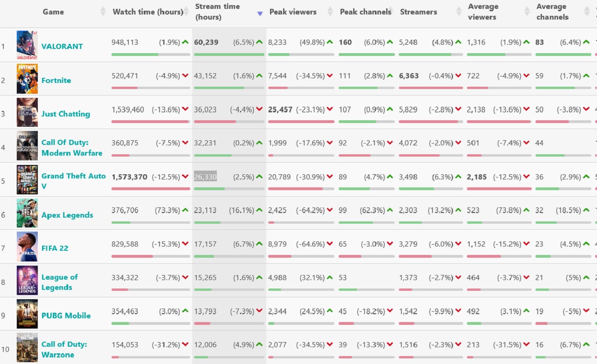Sort by Peak viewers column
This screenshot has width=597, height=364.
point(293,12)
